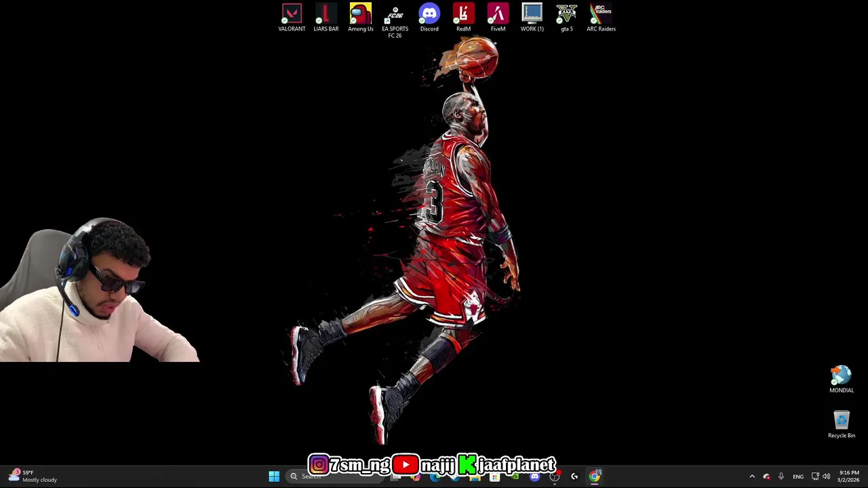Open the ENG language switcher
The width and height of the screenshot is (868, 488).
tap(798, 476)
